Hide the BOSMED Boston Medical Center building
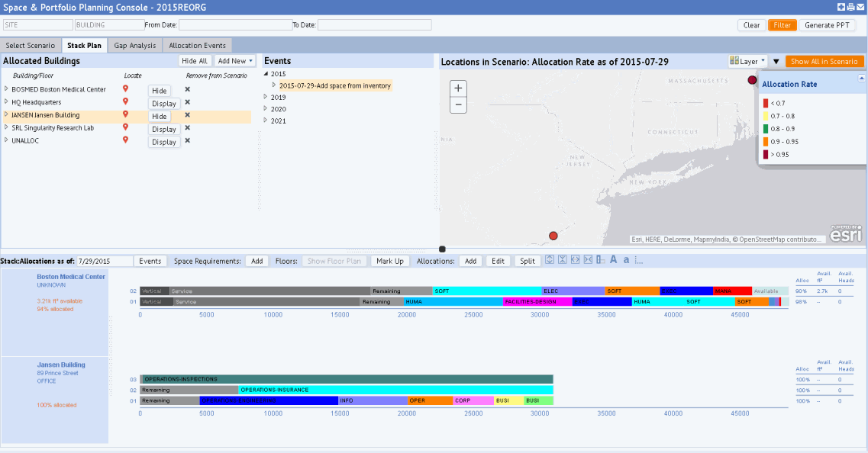This screenshot has width=868, height=453. [159, 89]
